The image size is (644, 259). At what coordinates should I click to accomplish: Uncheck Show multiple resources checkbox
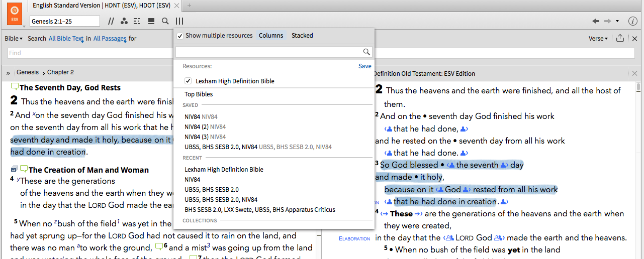point(180,36)
